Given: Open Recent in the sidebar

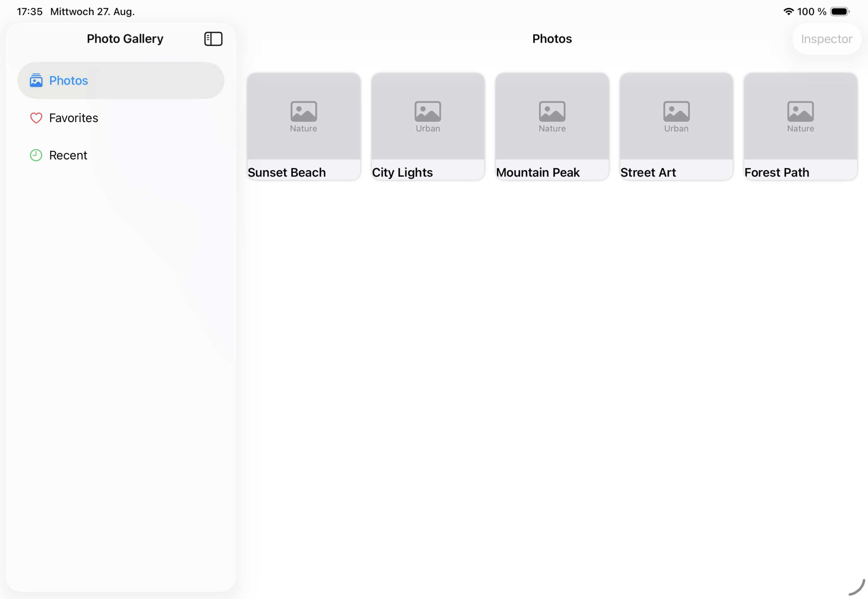Looking at the screenshot, I should point(121,155).
